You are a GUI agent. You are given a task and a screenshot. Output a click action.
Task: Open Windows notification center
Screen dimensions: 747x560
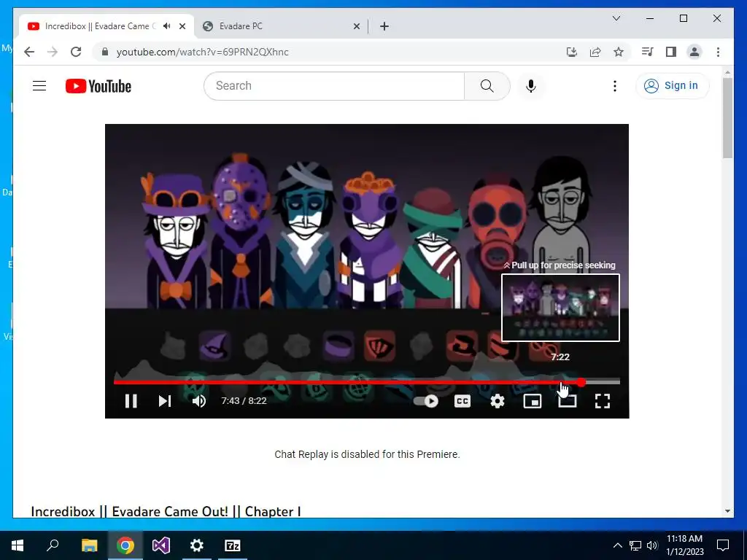(x=723, y=545)
